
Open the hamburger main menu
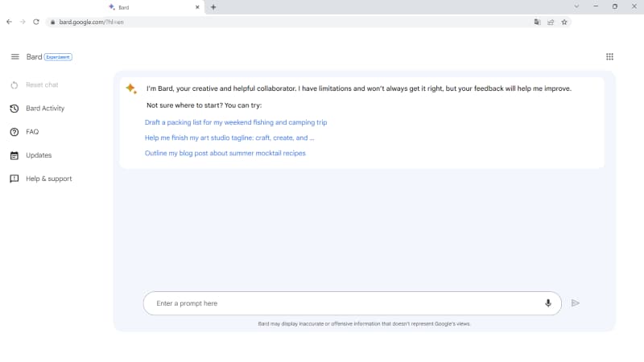[14, 56]
